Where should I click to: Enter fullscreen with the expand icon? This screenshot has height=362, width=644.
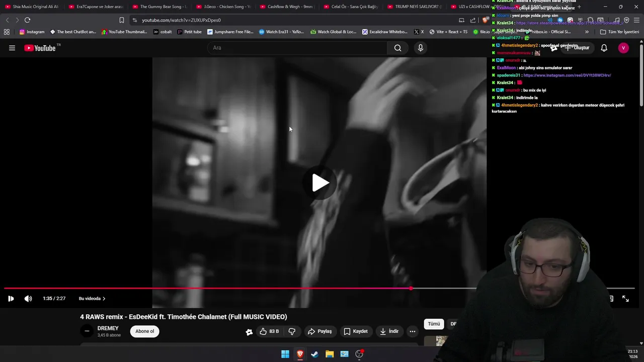pos(625,299)
